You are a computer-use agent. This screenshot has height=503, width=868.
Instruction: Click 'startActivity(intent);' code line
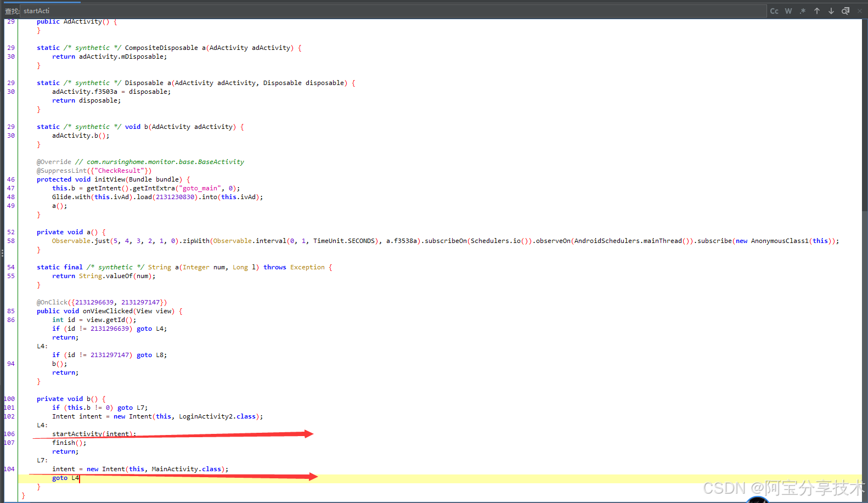[94, 434]
